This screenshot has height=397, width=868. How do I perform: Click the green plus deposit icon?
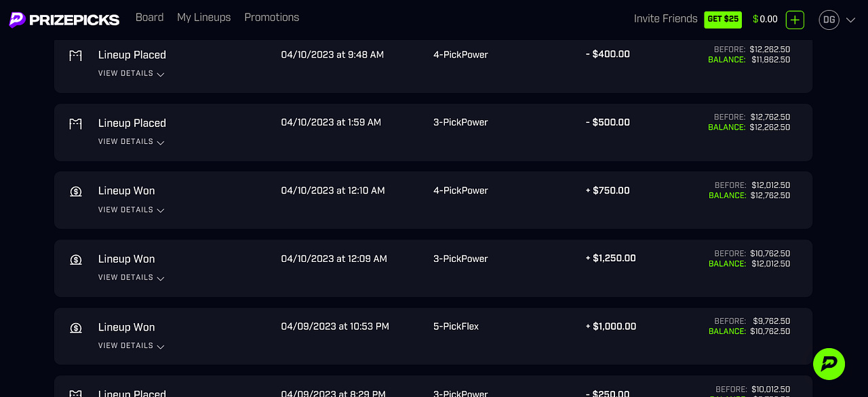click(x=795, y=20)
